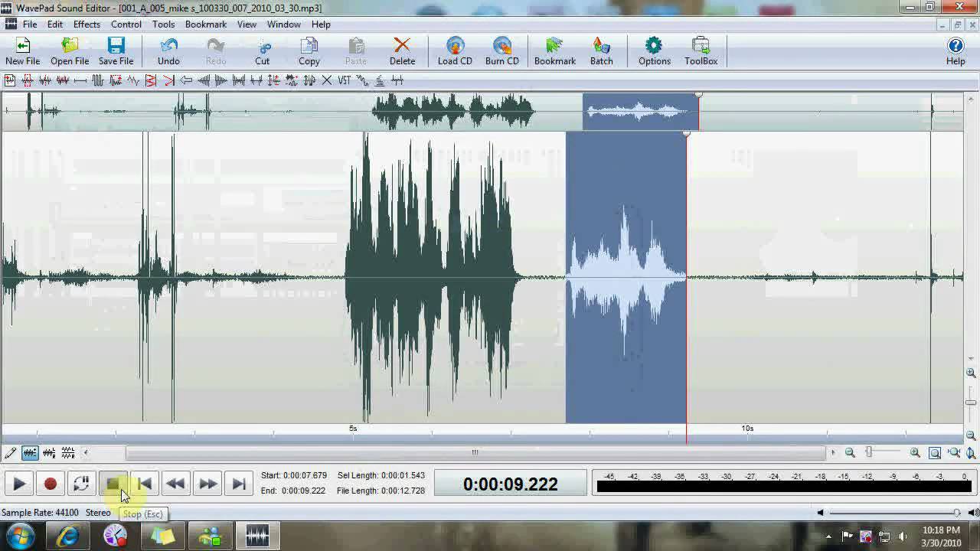Open the Windows Start menu
Viewport: 980px width, 551px height.
[x=21, y=536]
